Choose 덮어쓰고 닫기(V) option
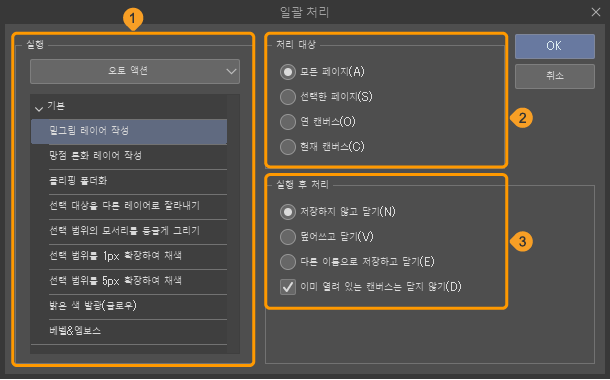Viewport: 610px width, 380px height. tap(288, 237)
